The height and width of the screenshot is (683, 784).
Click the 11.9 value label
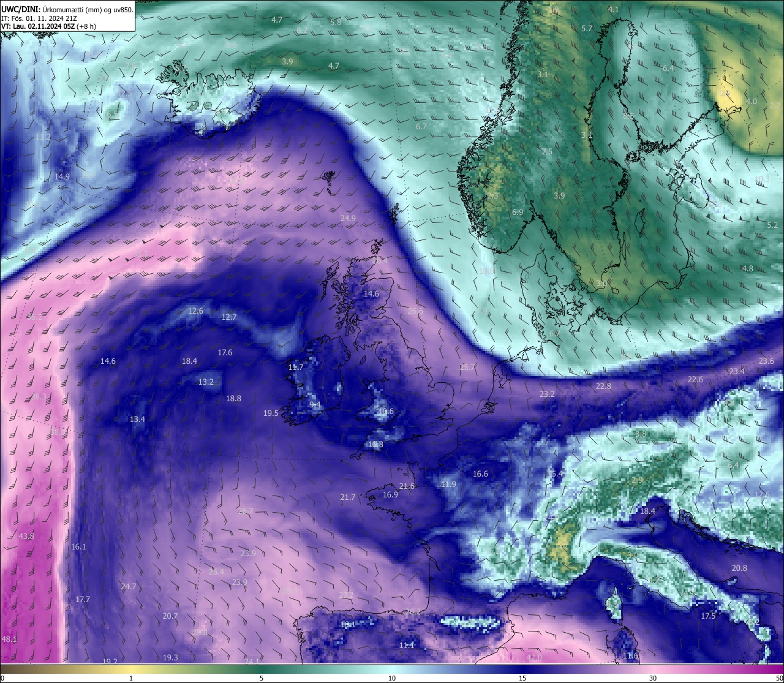coord(448,485)
